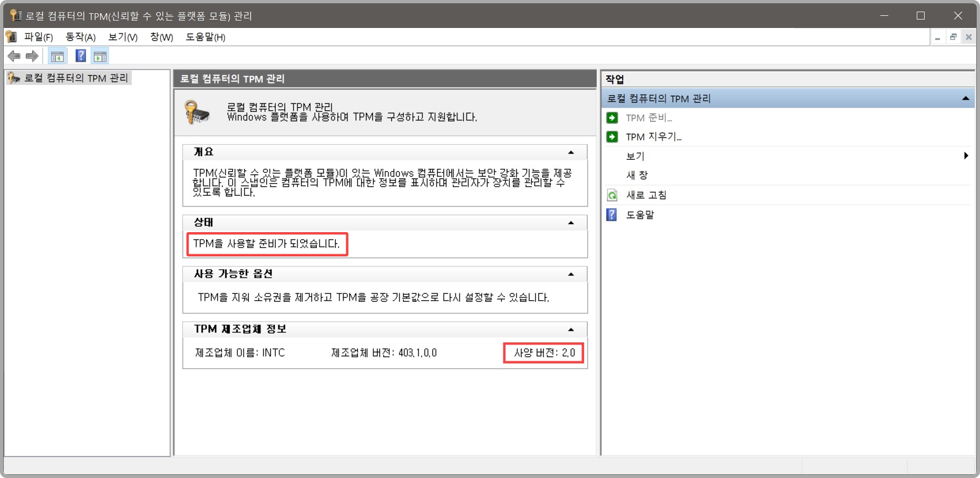Click the grayed TPM 준비 arrow icon
The height and width of the screenshot is (478, 980).
612,118
